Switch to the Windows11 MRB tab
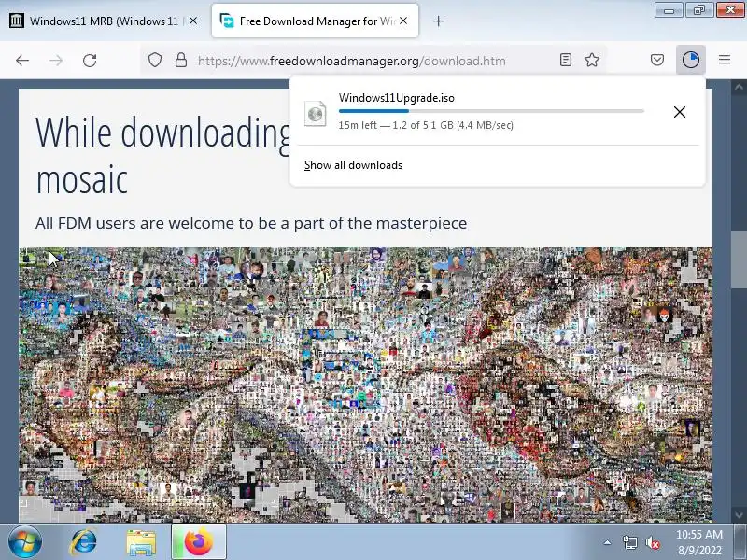The height and width of the screenshot is (560, 747). [x=104, y=21]
